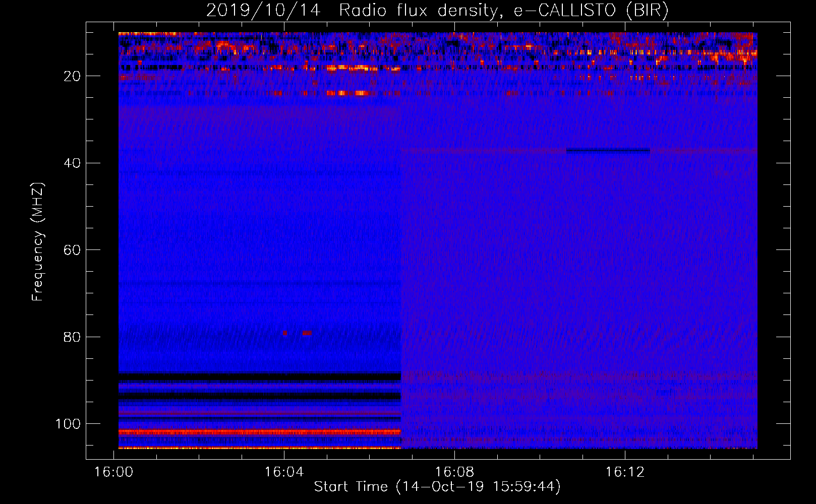Click the small red spot near 80 MHz

[307, 333]
